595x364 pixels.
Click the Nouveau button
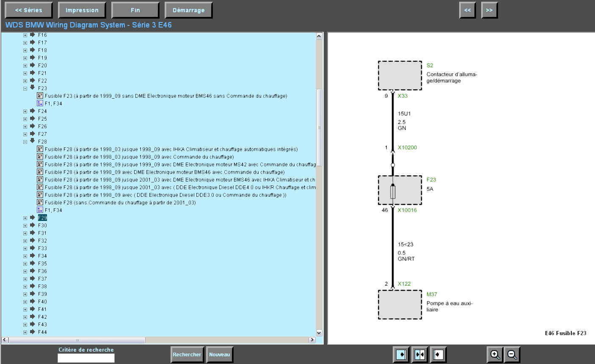click(x=220, y=355)
